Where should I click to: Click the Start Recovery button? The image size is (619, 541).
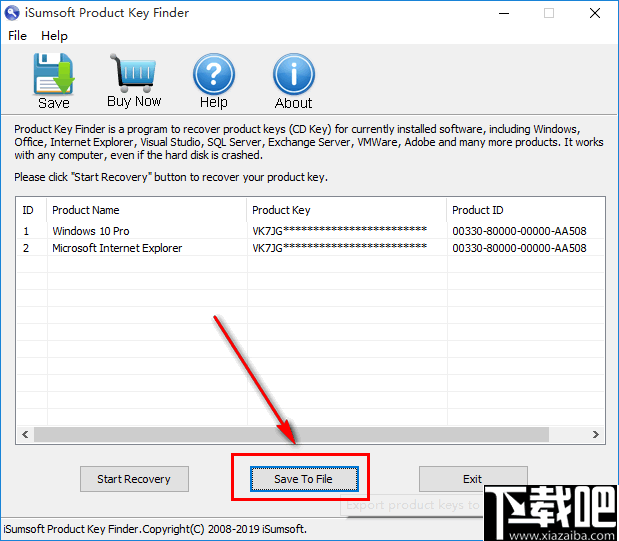(134, 479)
